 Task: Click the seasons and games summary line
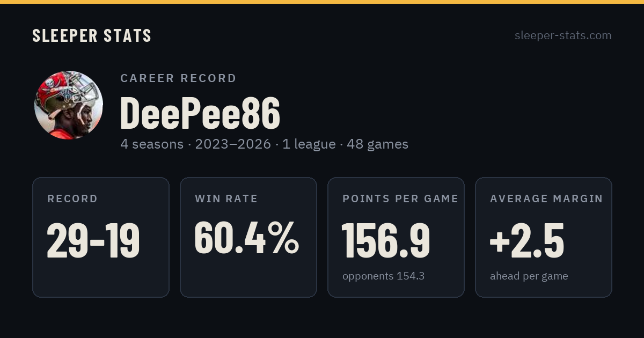[264, 144]
